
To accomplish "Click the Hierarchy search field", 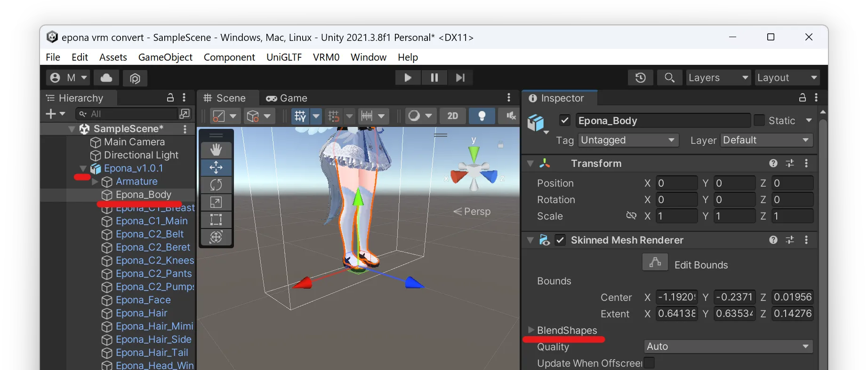I will pos(127,114).
